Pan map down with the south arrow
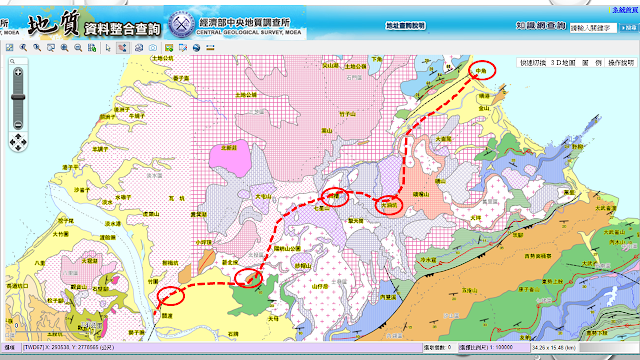640x360 pixels. [x=18, y=147]
